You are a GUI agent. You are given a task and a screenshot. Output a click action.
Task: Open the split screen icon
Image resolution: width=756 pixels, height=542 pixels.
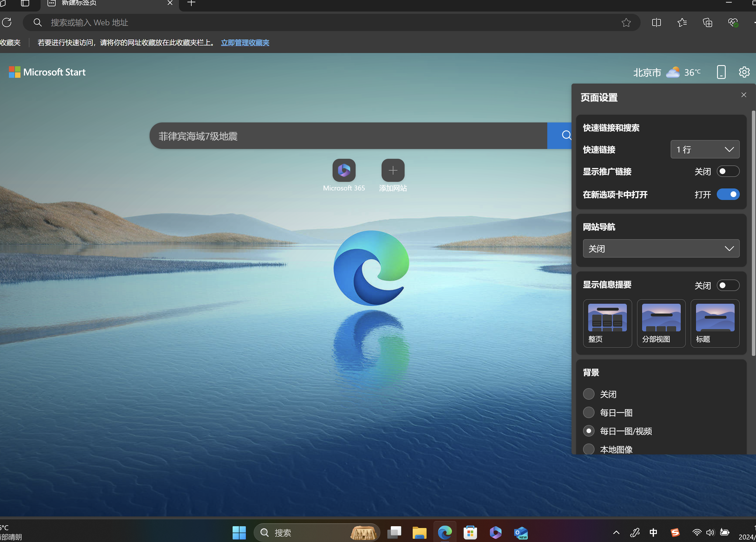(656, 22)
